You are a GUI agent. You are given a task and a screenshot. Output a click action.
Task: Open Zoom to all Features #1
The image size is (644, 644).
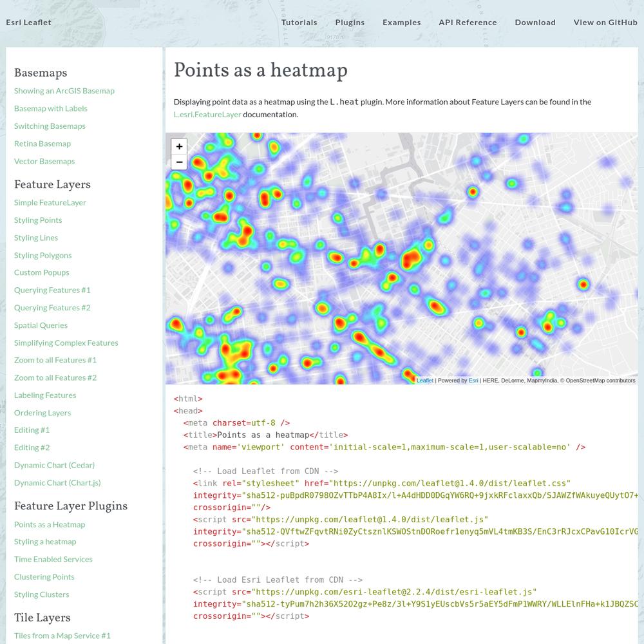(55, 360)
